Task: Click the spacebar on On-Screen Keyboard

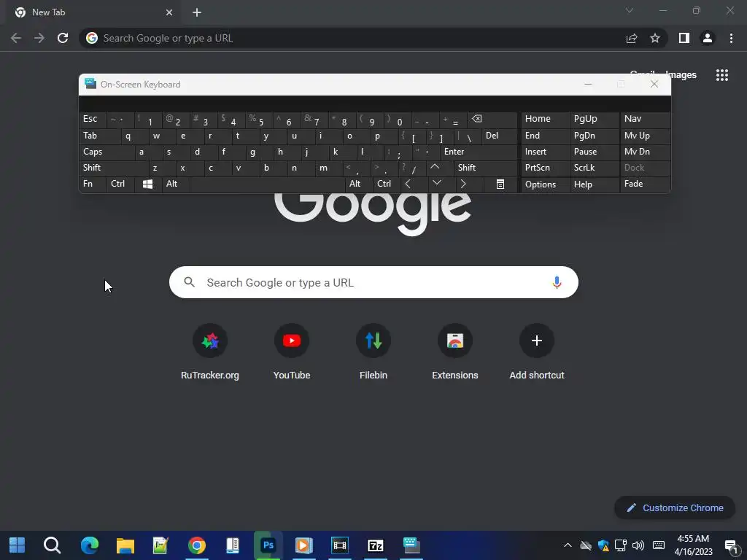Action: pyautogui.click(x=268, y=184)
